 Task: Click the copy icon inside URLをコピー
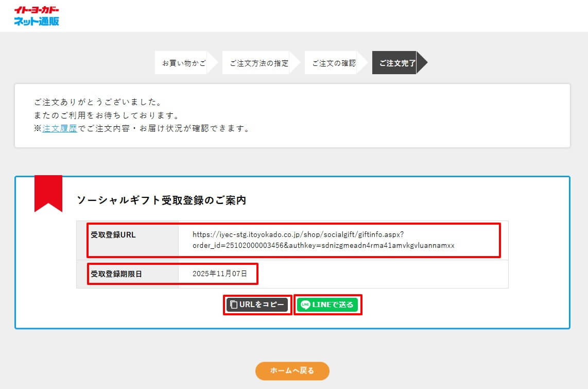[233, 305]
